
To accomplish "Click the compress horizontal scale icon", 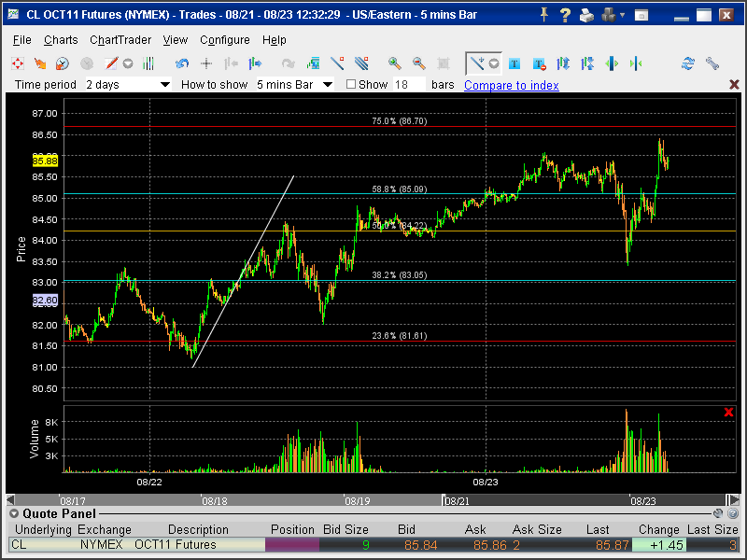I will click(636, 63).
